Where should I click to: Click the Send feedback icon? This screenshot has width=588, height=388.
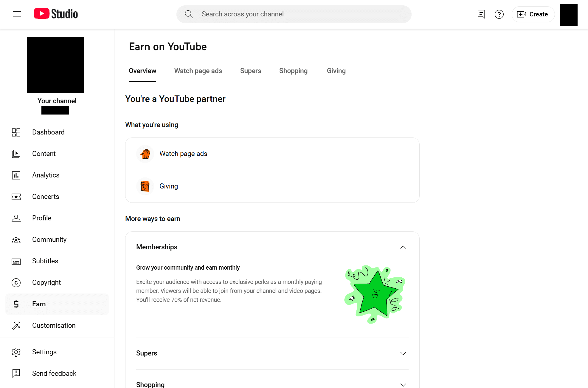click(x=16, y=373)
